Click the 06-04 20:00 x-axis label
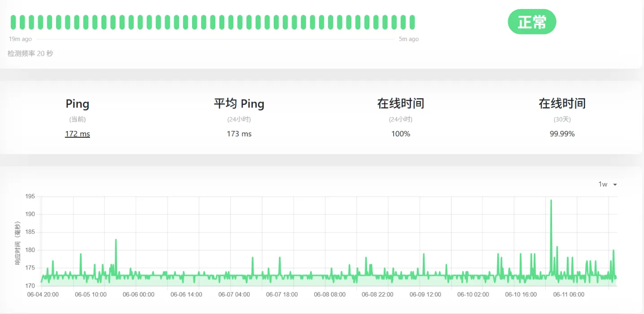This screenshot has width=644, height=314. [43, 295]
